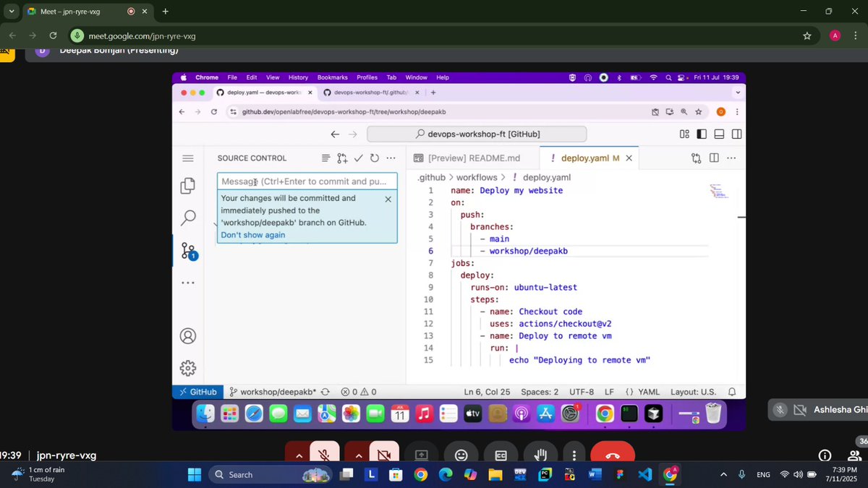Click the red leave call button
Image resolution: width=868 pixels, height=488 pixels.
(x=613, y=455)
